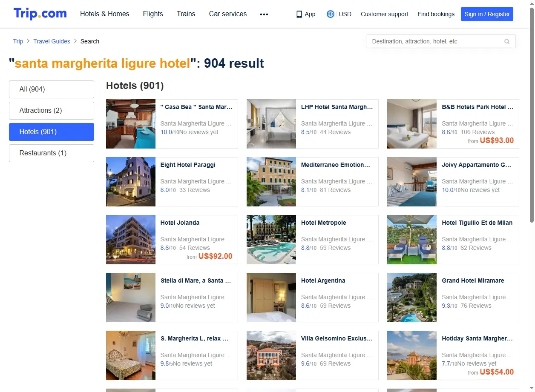
Task: Open Find bookings link
Action: tap(436, 14)
